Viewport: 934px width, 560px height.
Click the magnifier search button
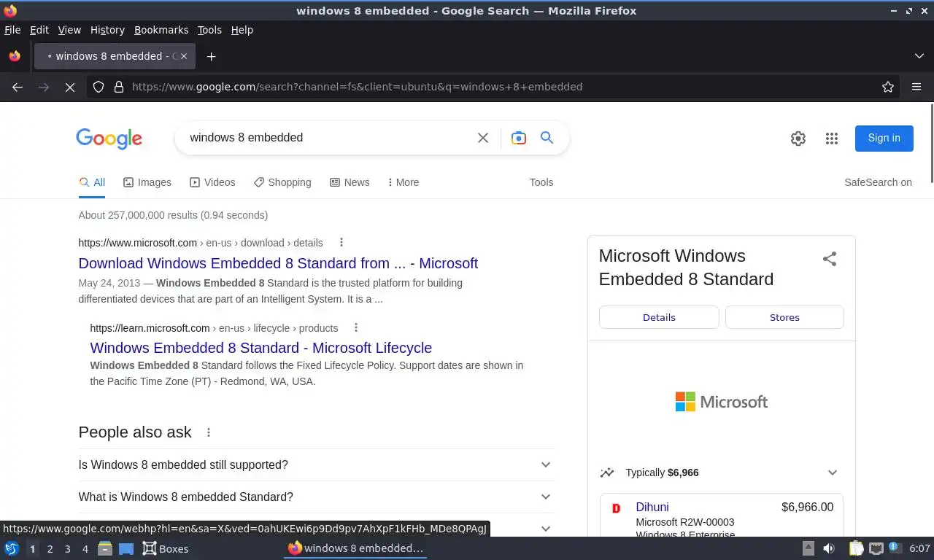tap(547, 137)
